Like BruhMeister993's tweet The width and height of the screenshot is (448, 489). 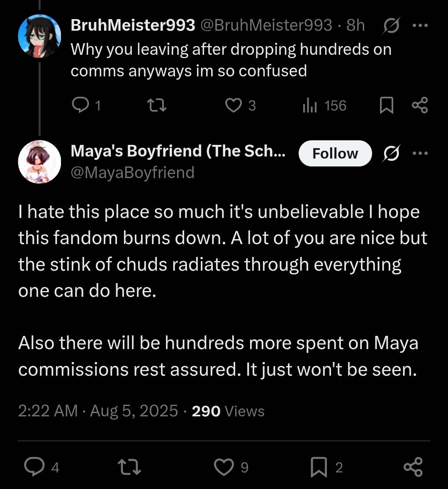tap(234, 105)
